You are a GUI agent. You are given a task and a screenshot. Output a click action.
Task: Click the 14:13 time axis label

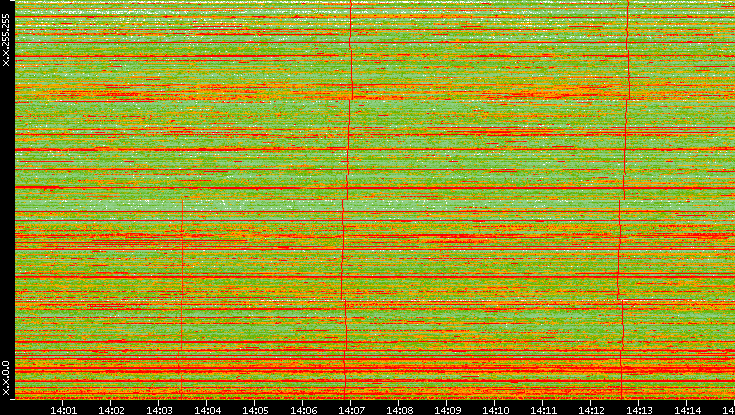pyautogui.click(x=639, y=410)
